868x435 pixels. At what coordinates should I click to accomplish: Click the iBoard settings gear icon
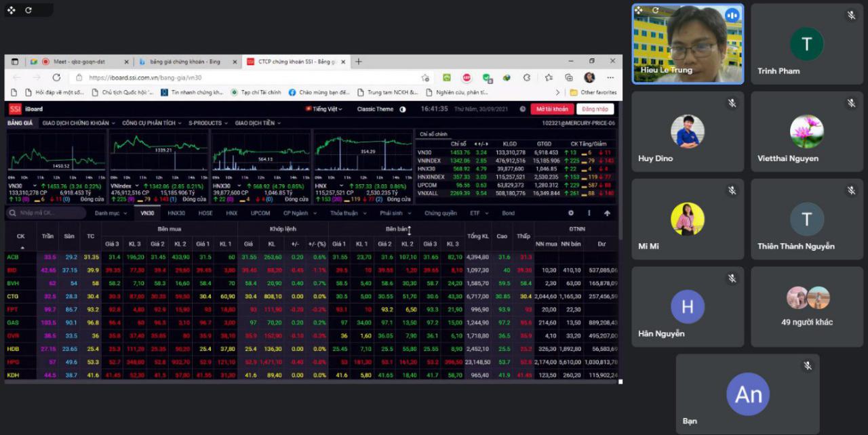(571, 213)
